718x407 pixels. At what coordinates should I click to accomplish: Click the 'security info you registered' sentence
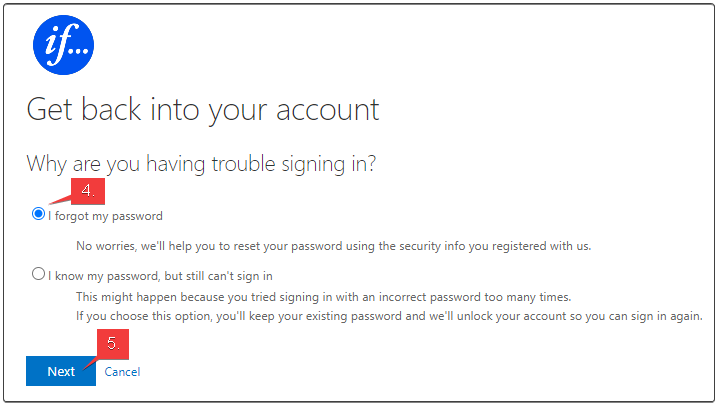(x=333, y=246)
